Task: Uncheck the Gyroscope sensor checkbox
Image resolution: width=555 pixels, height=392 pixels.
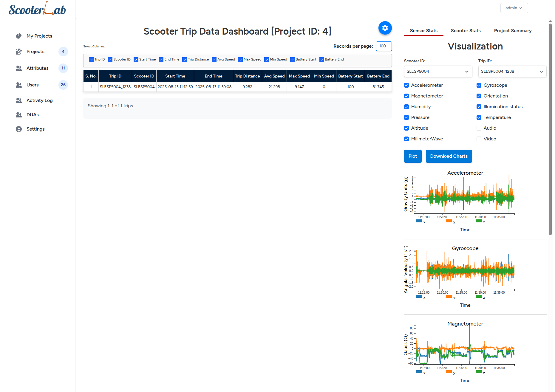Action: (x=479, y=85)
